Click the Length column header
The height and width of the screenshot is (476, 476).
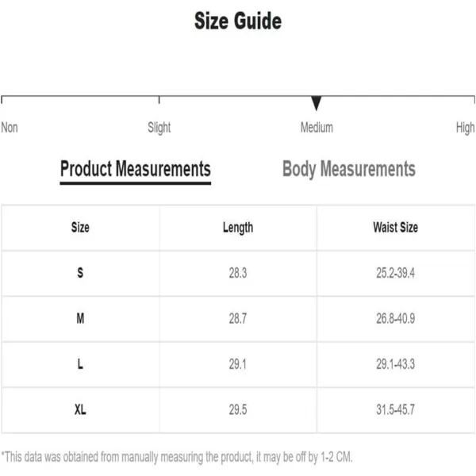click(x=238, y=228)
